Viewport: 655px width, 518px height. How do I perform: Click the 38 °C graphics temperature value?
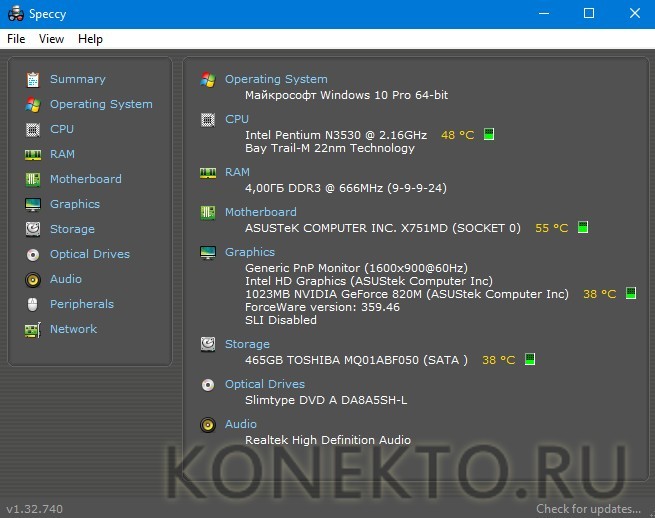pos(599,294)
